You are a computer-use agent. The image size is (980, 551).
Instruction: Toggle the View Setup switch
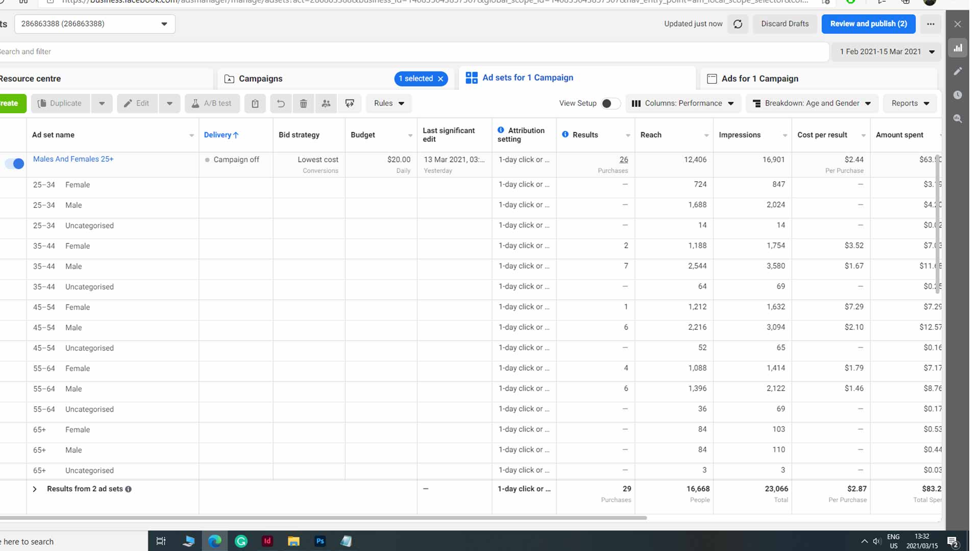coord(610,104)
